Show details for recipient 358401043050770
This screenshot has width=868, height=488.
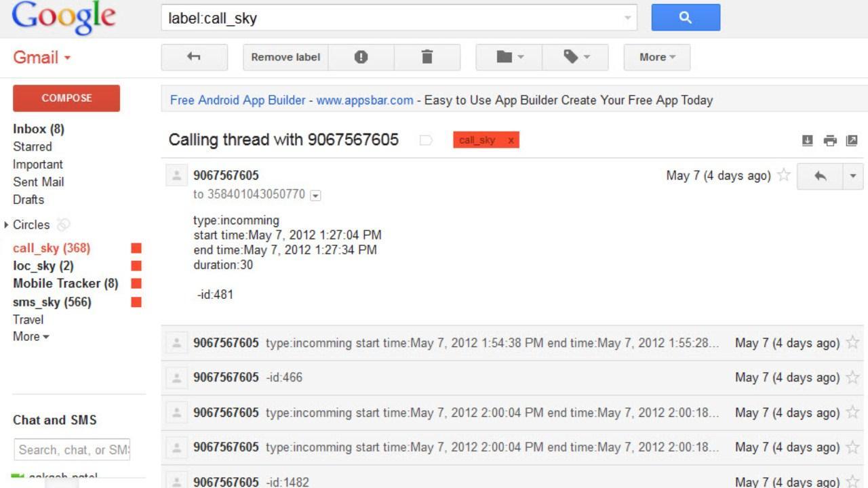(315, 195)
